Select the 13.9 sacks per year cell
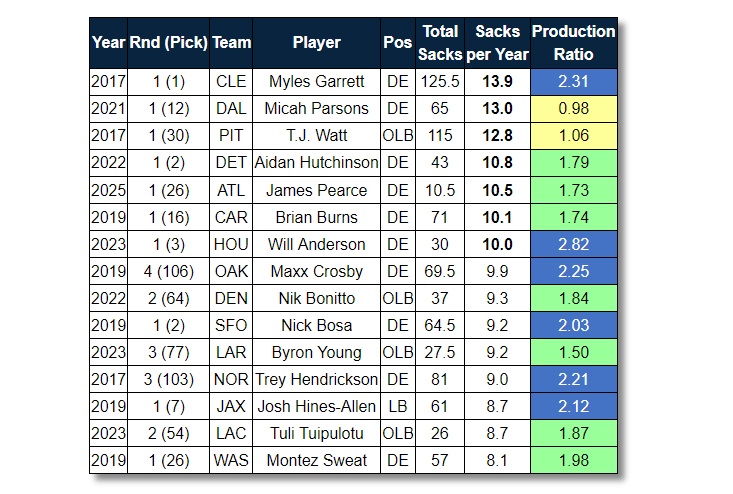The height and width of the screenshot is (494, 733). pos(497,81)
